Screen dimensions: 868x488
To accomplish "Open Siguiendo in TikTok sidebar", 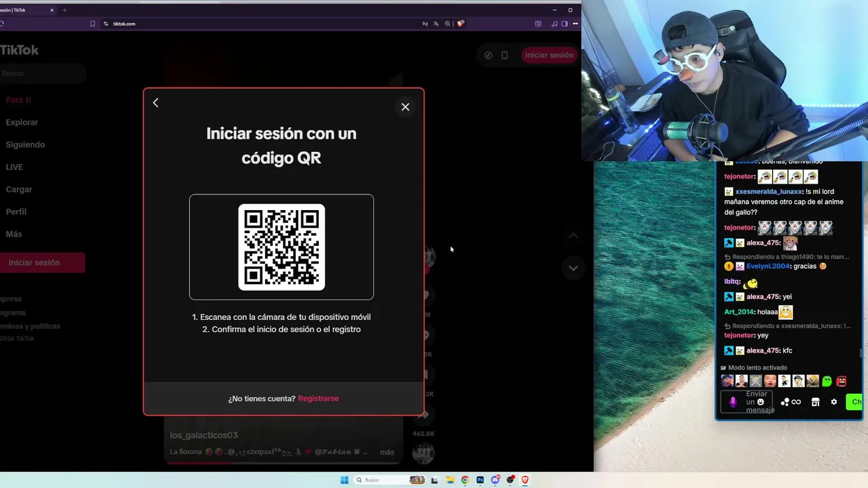I will click(25, 145).
